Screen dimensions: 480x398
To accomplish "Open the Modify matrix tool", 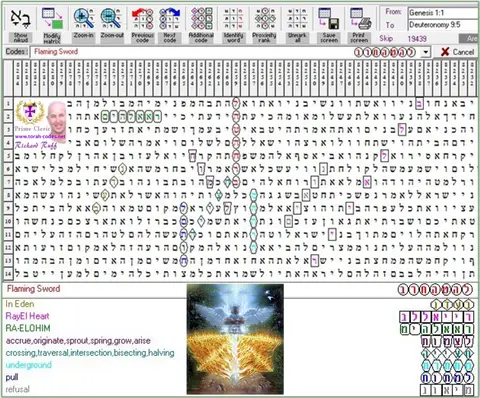I will click(52, 19).
